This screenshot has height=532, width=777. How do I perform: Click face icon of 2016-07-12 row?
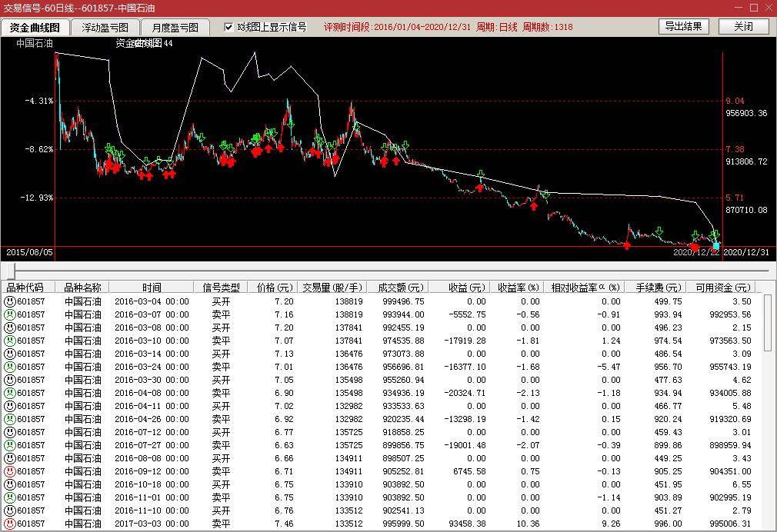click(10, 432)
